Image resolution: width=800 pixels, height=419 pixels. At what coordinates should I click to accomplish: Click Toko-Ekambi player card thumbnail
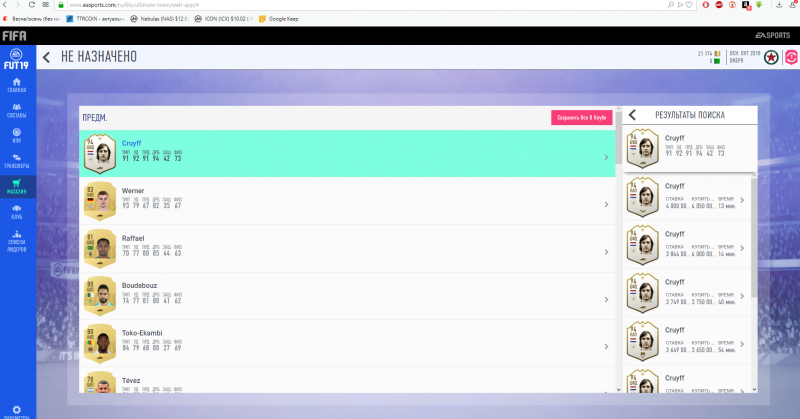pyautogui.click(x=100, y=343)
